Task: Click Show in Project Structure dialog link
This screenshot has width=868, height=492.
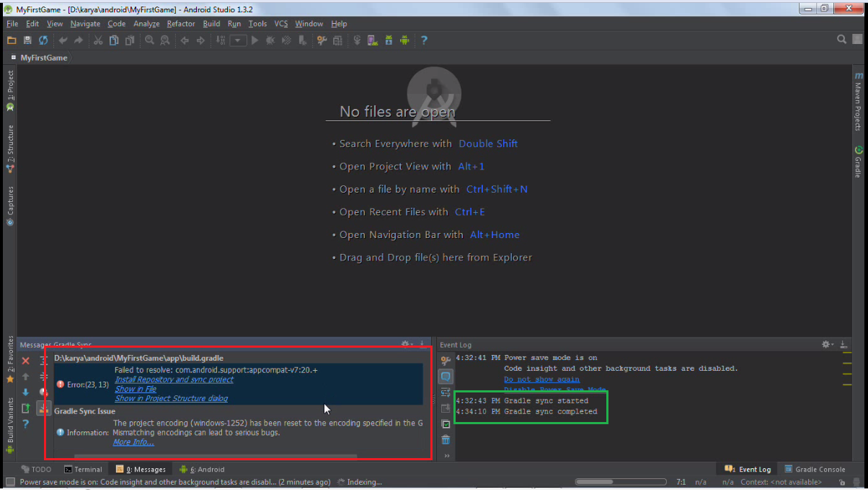Action: click(x=172, y=398)
